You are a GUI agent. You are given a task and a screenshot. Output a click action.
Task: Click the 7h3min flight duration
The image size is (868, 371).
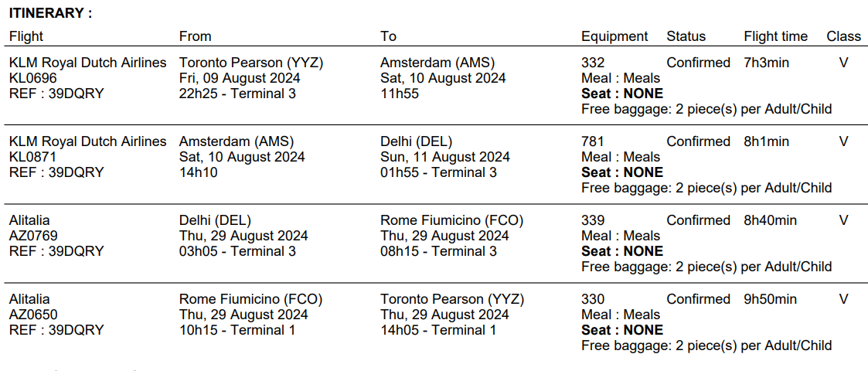click(766, 63)
